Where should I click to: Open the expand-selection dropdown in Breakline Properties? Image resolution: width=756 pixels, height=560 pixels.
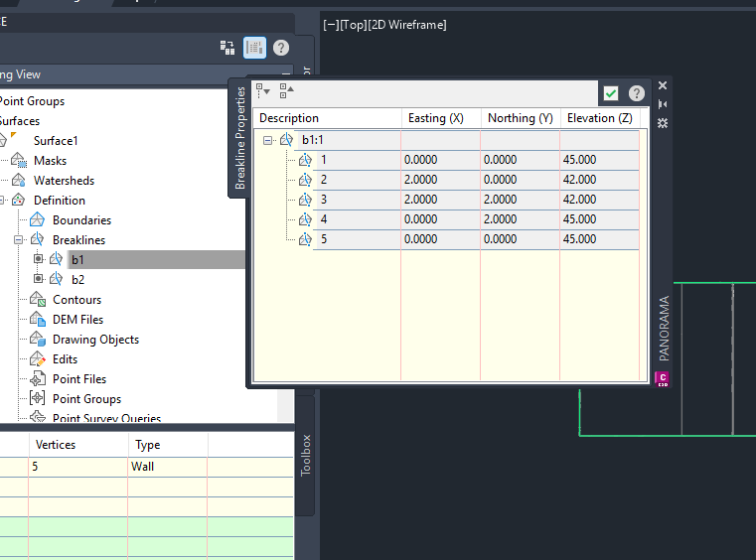click(x=263, y=91)
